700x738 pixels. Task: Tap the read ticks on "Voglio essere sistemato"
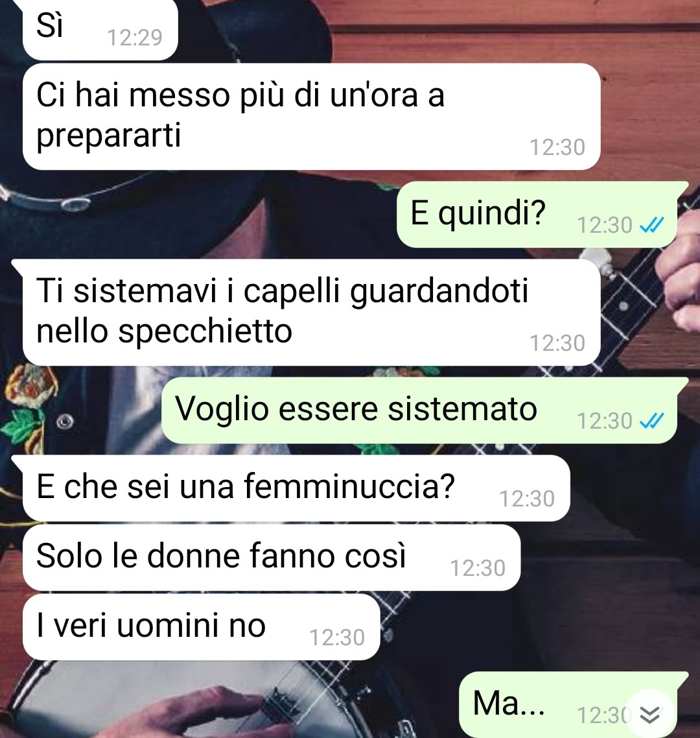click(x=651, y=421)
